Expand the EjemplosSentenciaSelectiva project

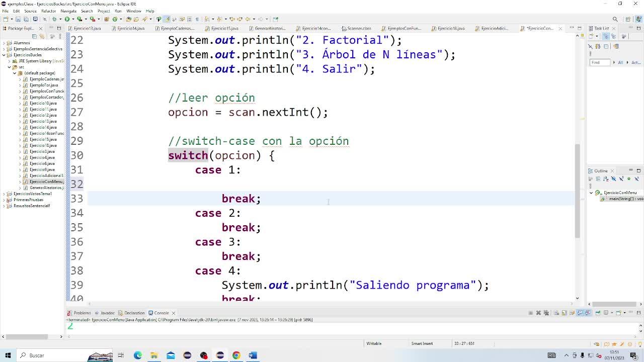tap(4, 49)
